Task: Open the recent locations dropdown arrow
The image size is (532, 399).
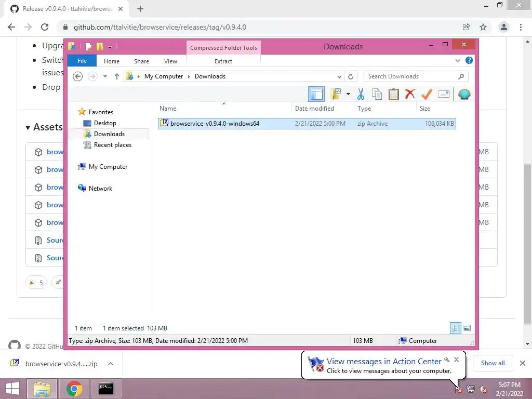Action: (x=105, y=76)
